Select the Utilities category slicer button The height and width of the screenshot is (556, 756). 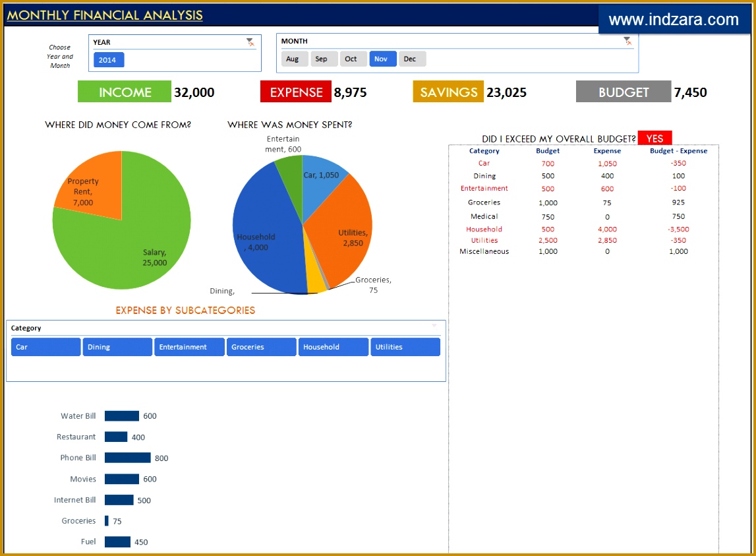tap(405, 346)
